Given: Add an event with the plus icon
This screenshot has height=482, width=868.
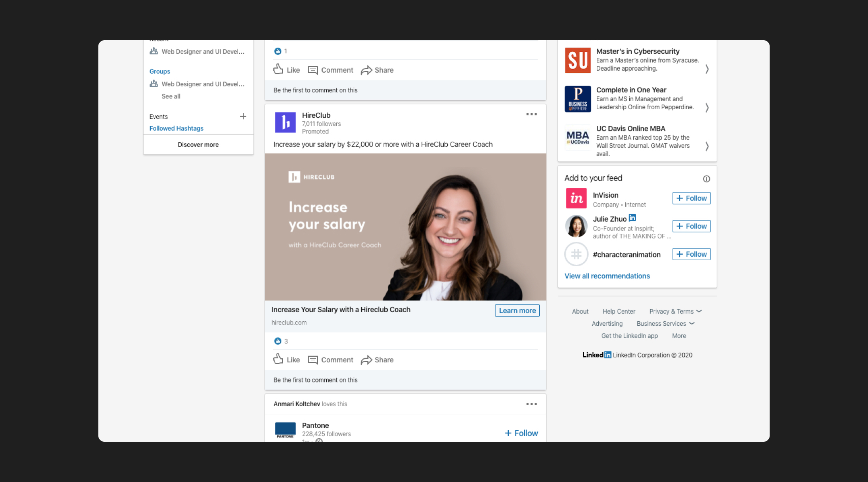Looking at the screenshot, I should [243, 116].
